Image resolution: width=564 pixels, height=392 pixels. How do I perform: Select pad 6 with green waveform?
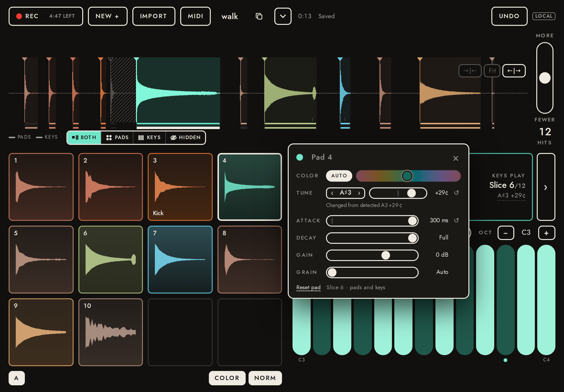click(110, 260)
